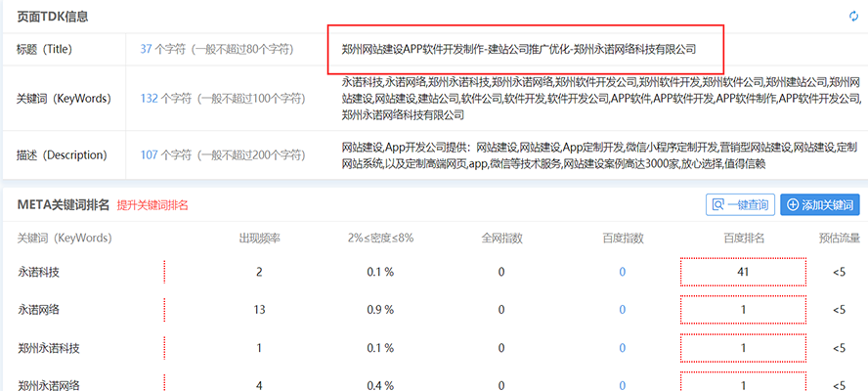Viewport: 868px width, 391px height.
Task: Click frequency value 2 for 永诺科技
Action: pyautogui.click(x=259, y=272)
